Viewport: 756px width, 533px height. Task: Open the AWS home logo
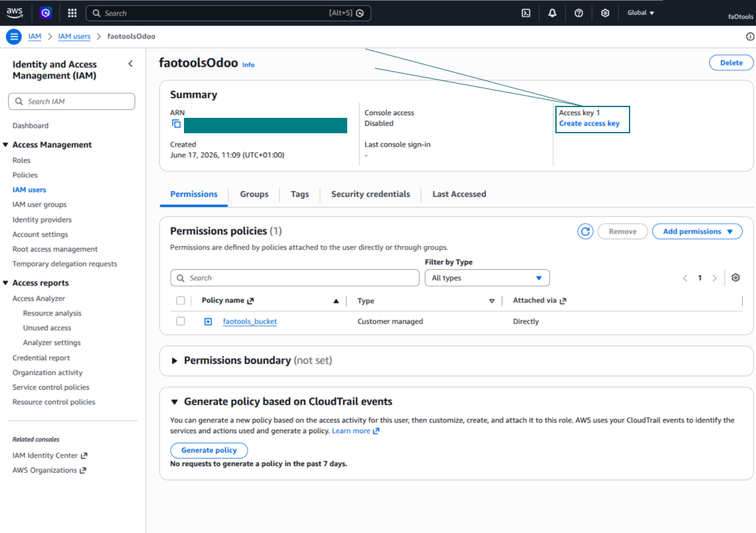tap(15, 13)
